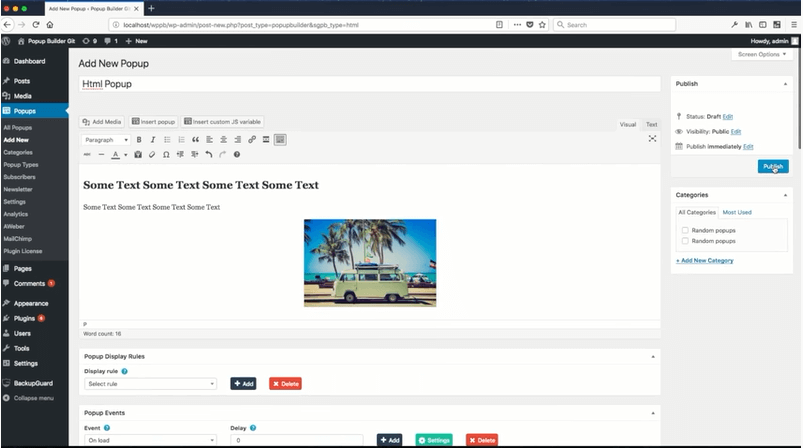Click the Add Media button
Screen dimensions: 803x448
(102, 122)
